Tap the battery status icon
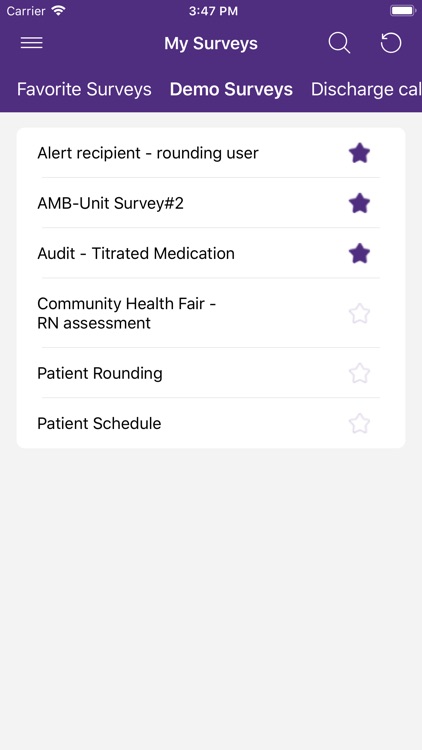 point(403,11)
